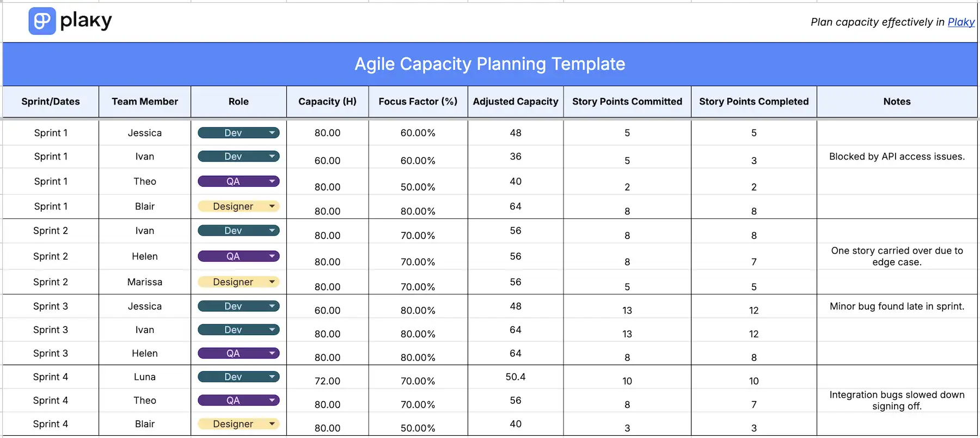Screen dimensions: 980x438
Task: Click the 'Integration bugs slowed down signing off.' note
Action: [x=896, y=400]
